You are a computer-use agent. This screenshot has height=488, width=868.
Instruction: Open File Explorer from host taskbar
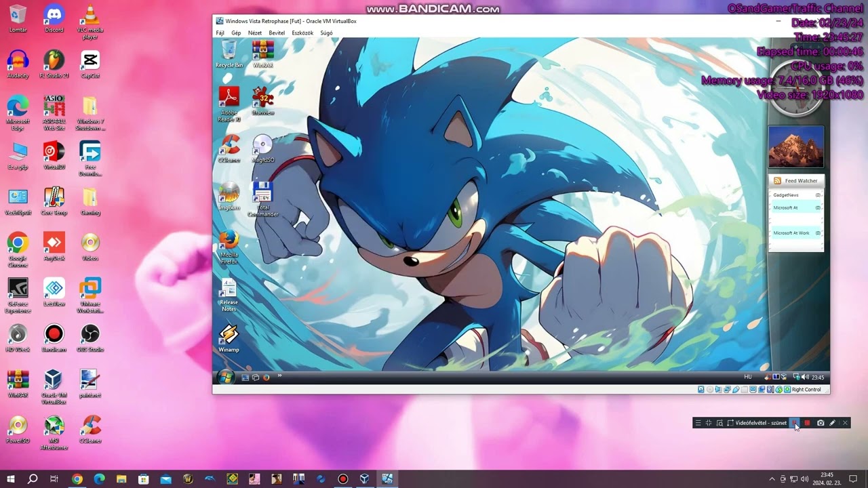pos(121,479)
